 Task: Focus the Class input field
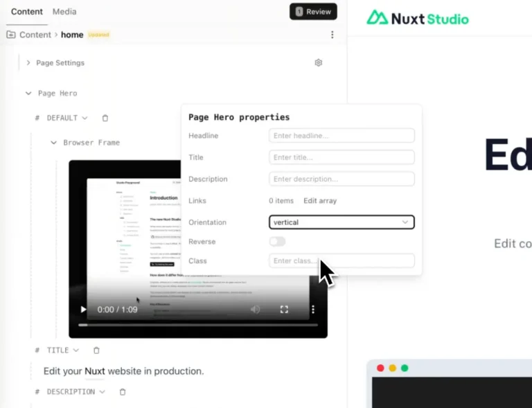pyautogui.click(x=342, y=261)
